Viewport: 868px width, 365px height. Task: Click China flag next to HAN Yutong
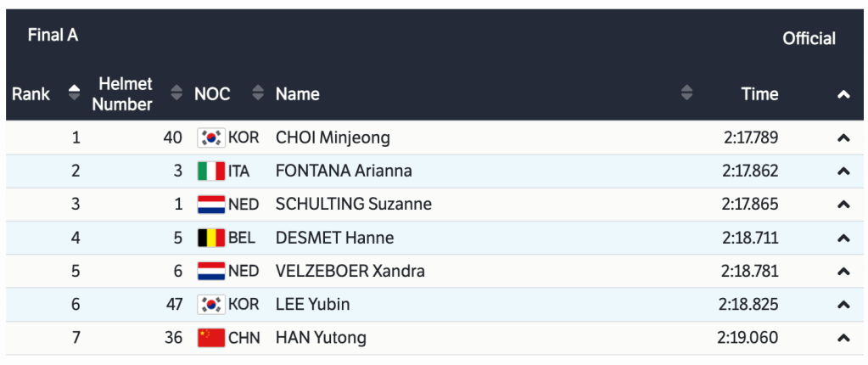pos(210,338)
